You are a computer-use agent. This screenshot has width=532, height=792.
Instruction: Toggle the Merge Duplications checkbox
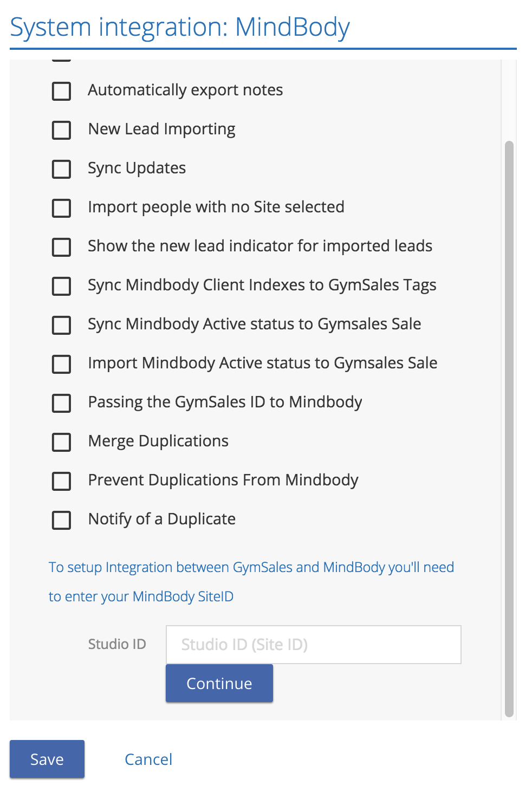coord(61,442)
